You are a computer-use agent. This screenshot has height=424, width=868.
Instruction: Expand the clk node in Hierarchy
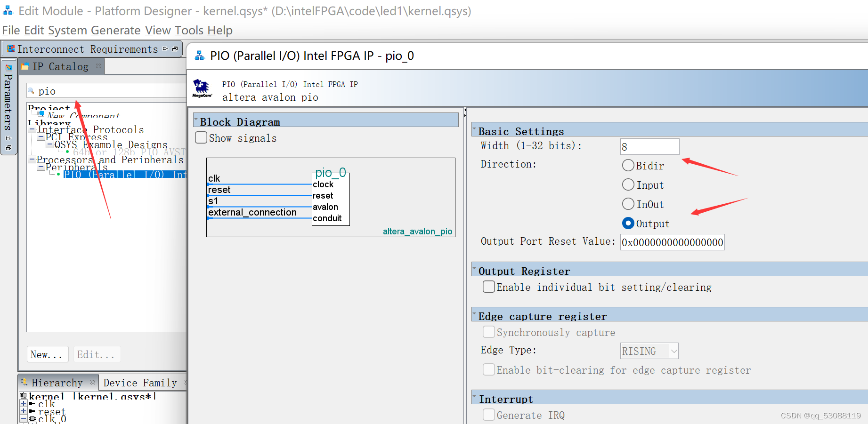[24, 404]
